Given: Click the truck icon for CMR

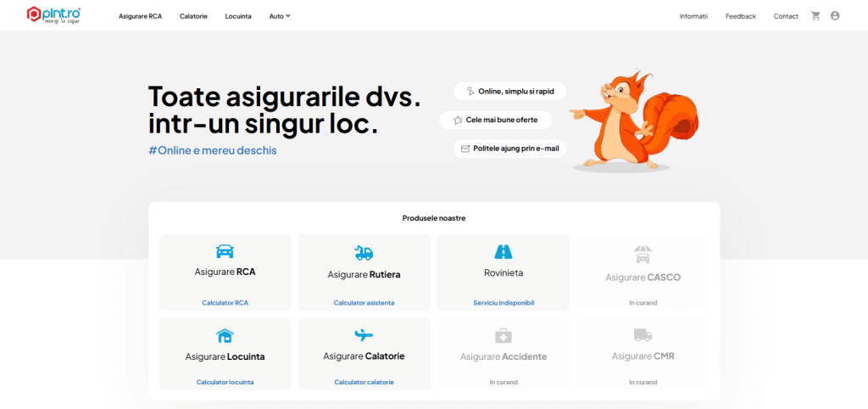Looking at the screenshot, I should click(643, 334).
